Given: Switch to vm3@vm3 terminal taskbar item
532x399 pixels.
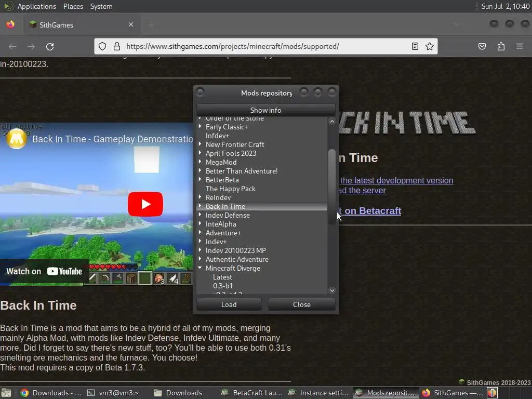Looking at the screenshot, I should (113, 393).
